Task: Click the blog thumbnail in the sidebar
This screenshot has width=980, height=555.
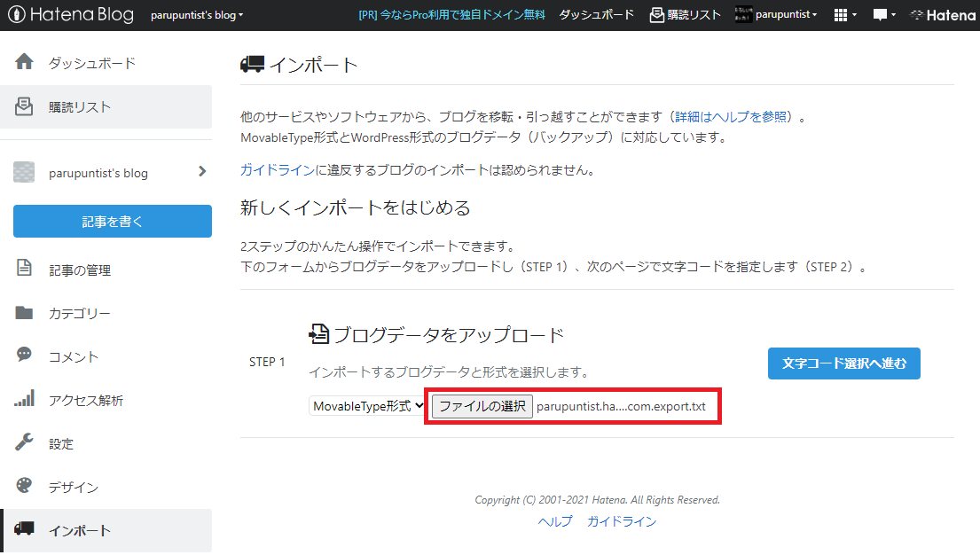Action: coord(24,172)
